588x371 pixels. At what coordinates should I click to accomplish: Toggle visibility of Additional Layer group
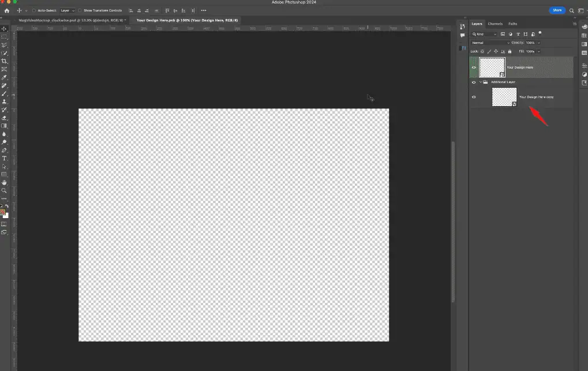[474, 82]
